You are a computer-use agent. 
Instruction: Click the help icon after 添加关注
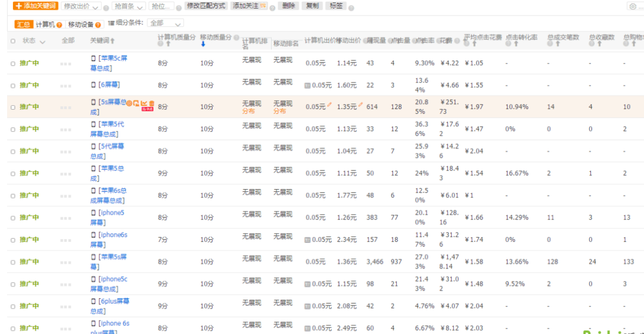pos(272,8)
